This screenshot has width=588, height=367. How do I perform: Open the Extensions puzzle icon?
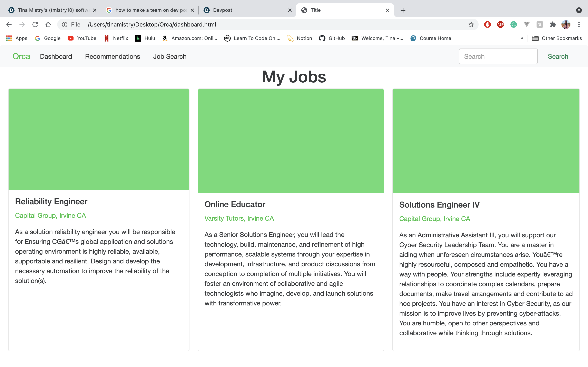click(553, 24)
